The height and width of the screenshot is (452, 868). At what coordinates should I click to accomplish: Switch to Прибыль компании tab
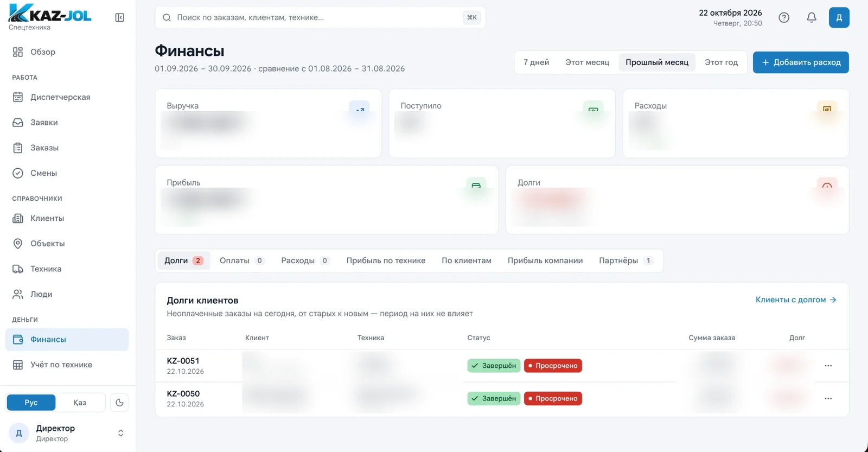pos(545,260)
